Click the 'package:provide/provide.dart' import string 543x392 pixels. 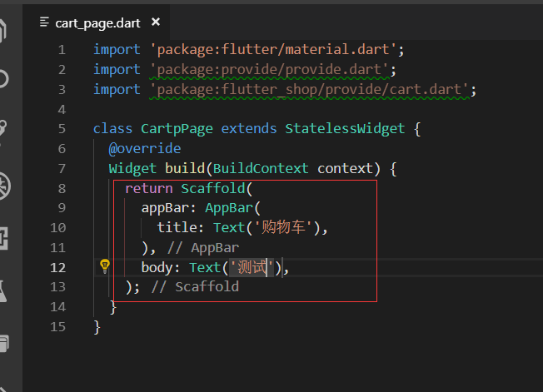(x=269, y=70)
